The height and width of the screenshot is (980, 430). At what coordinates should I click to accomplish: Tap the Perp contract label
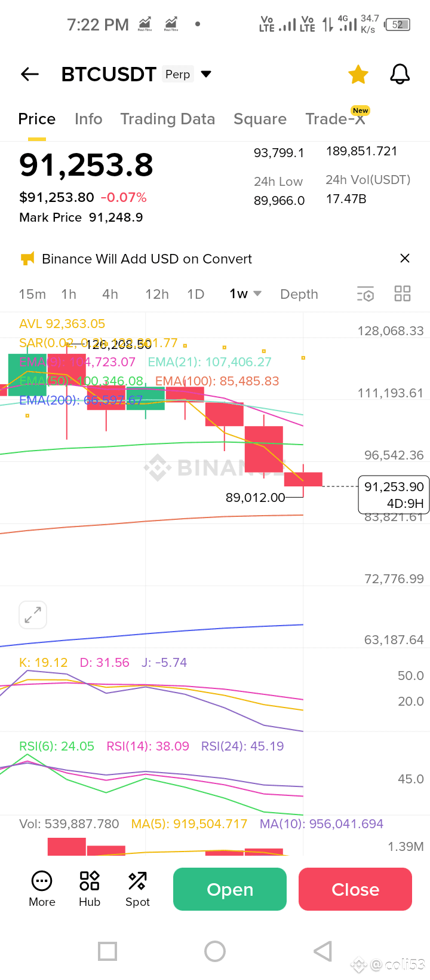coord(178,74)
